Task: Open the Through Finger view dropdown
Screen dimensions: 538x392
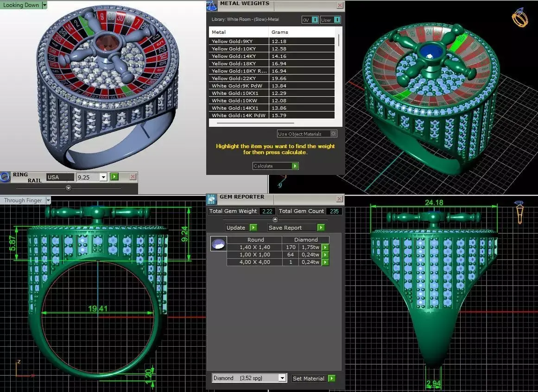Action: pyautogui.click(x=48, y=200)
